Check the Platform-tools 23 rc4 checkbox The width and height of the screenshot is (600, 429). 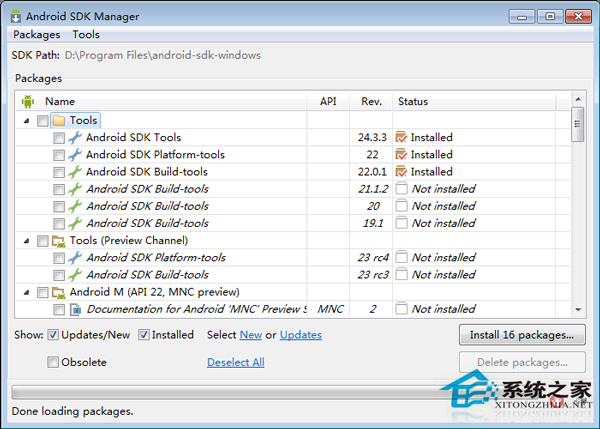click(59, 258)
